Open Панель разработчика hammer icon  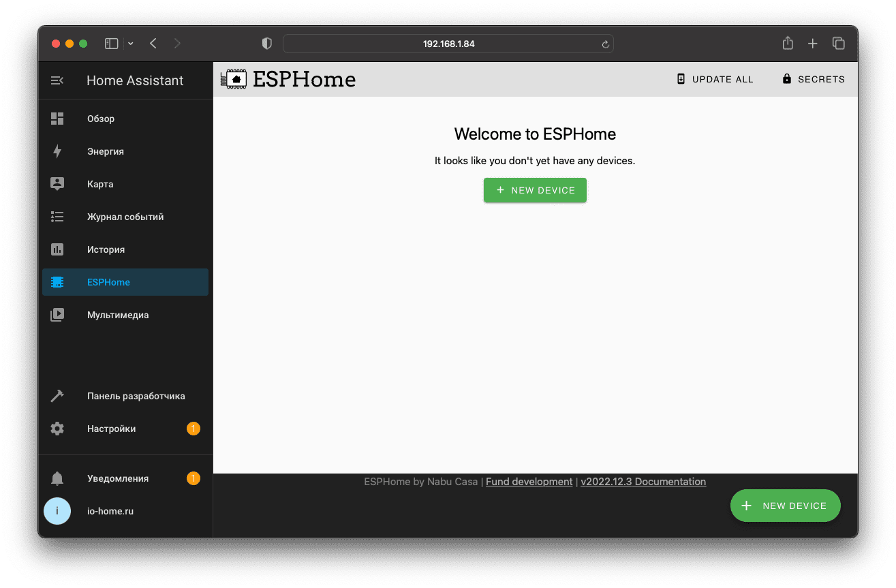57,396
